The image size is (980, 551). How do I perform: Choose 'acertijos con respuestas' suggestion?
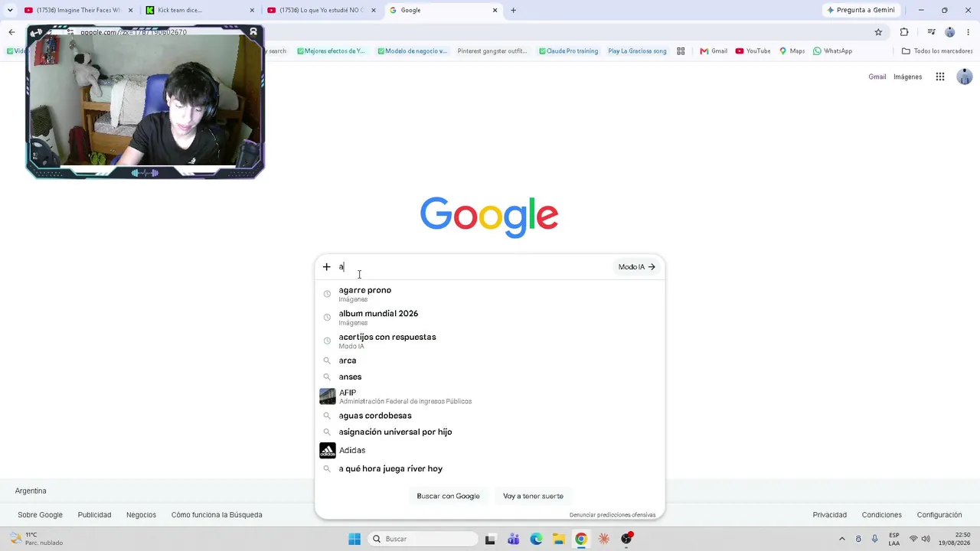click(x=490, y=341)
